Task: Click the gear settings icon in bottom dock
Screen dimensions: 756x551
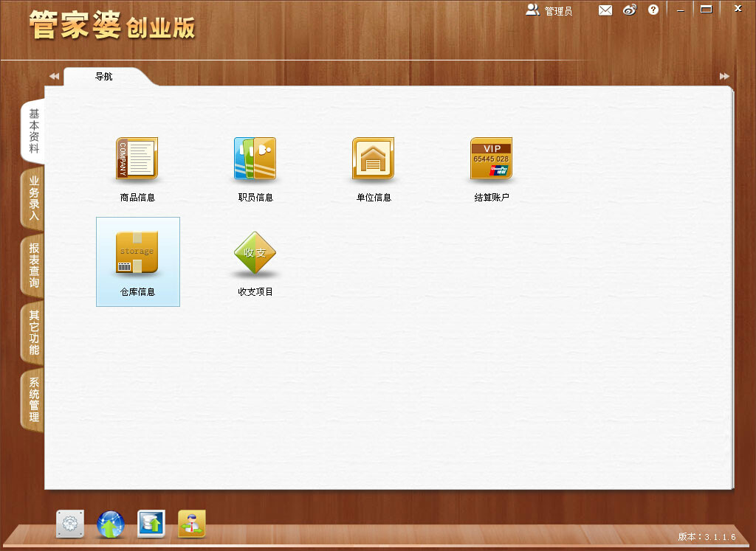Action: point(70,524)
